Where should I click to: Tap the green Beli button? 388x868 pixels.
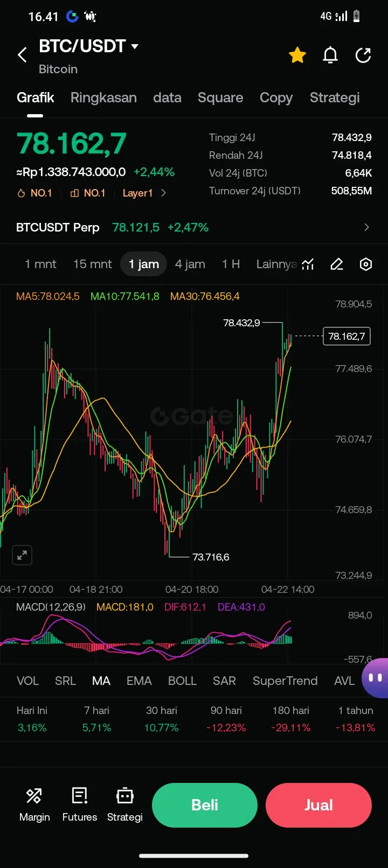click(205, 805)
